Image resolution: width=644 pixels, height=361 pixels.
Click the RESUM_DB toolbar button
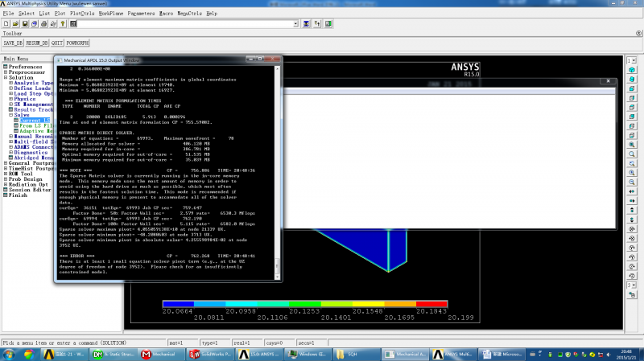[x=37, y=43]
